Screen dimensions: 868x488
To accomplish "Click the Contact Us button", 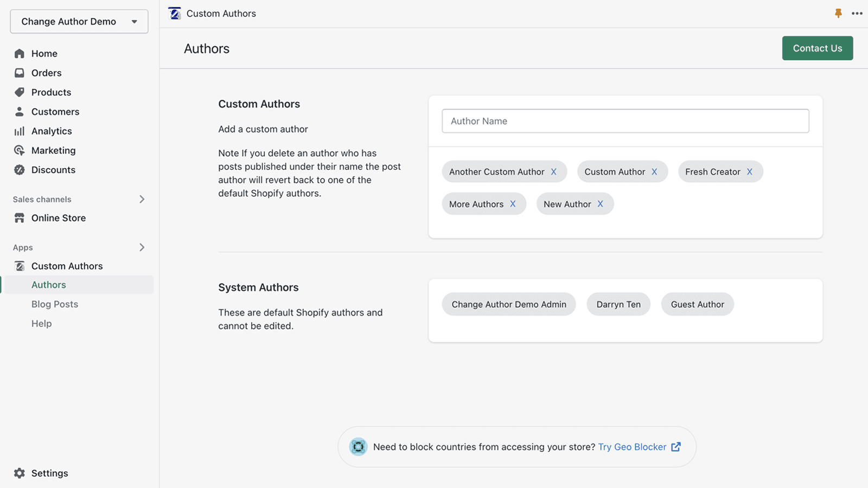I will point(817,48).
